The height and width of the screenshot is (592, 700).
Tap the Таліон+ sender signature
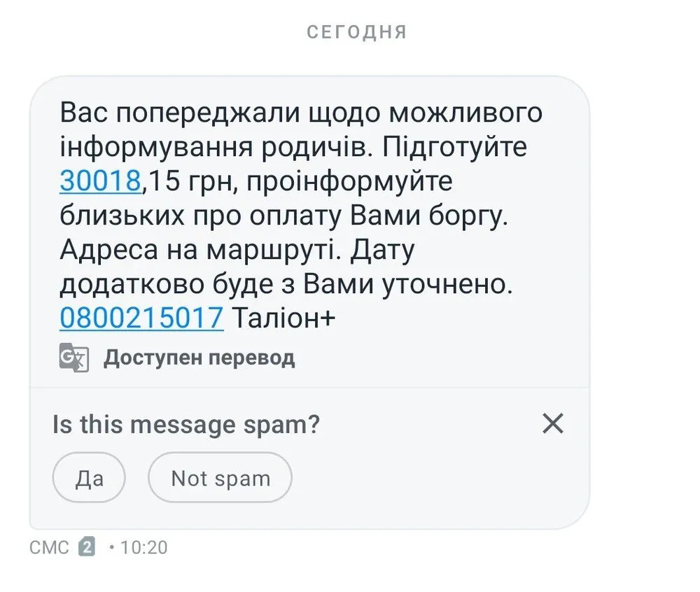[284, 318]
